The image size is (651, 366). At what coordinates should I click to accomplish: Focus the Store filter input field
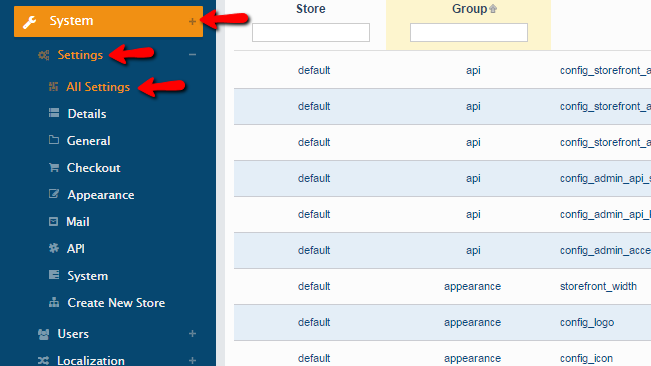(x=311, y=32)
